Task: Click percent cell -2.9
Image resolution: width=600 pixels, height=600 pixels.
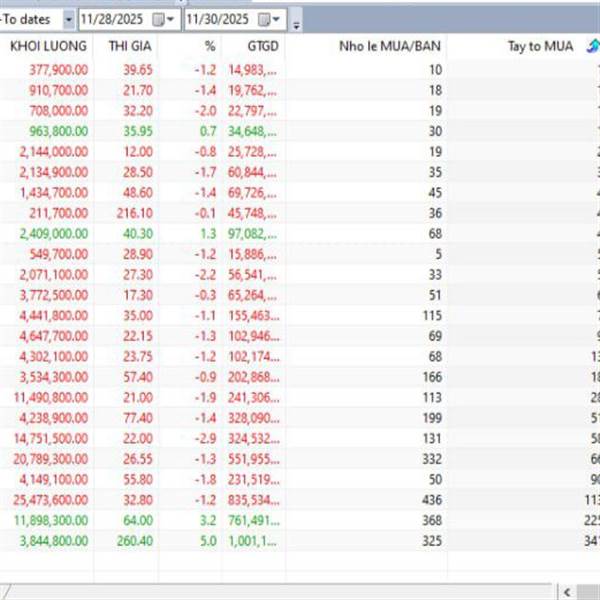Action: [x=205, y=439]
